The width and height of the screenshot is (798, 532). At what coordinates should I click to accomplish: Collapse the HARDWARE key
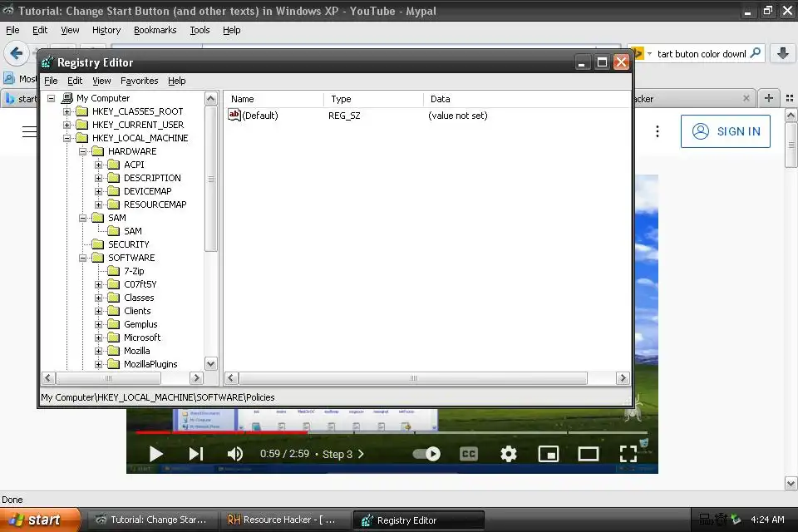tap(82, 151)
